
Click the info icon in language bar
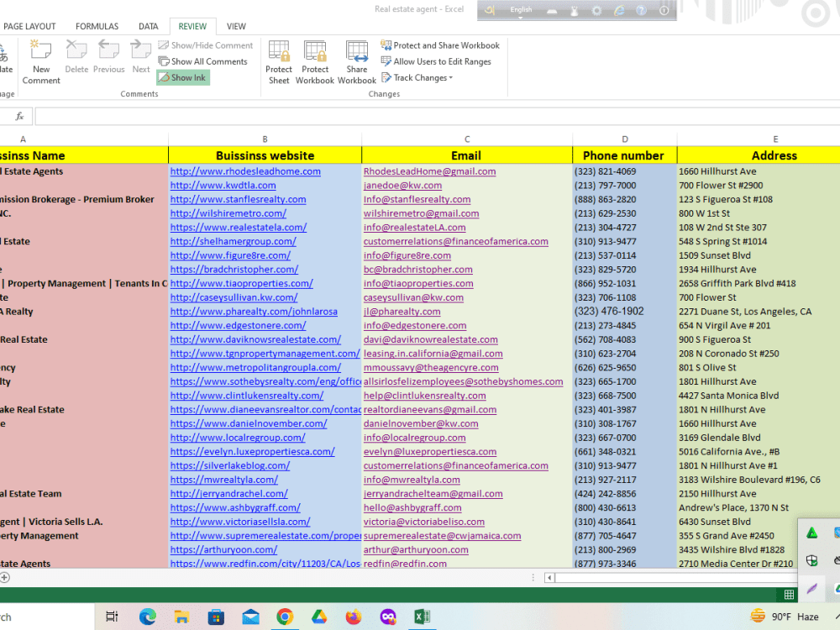(664, 11)
